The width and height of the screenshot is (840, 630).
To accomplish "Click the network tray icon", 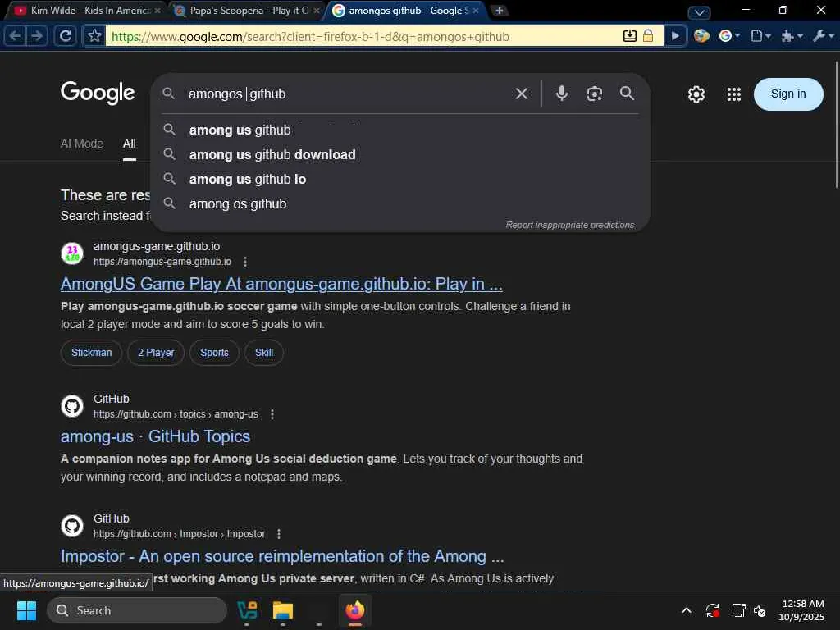I will pyautogui.click(x=739, y=610).
